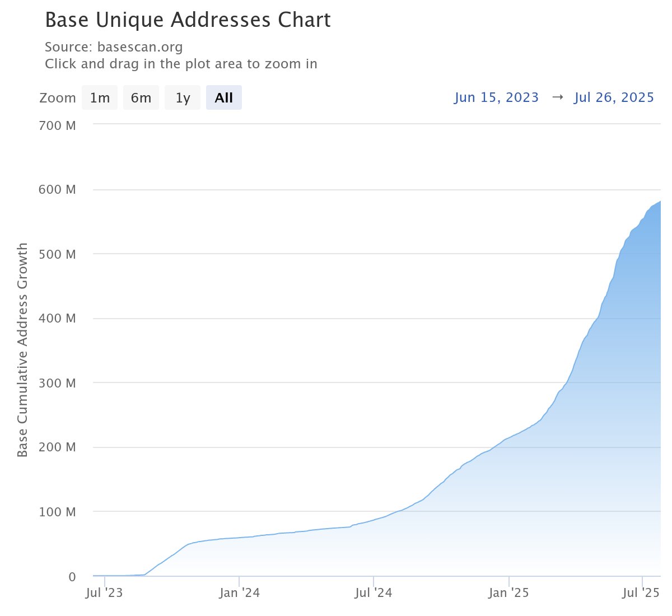Viewport: 672px width, 616px height.
Task: Click the 0 y-axis label
Action: coord(72,576)
